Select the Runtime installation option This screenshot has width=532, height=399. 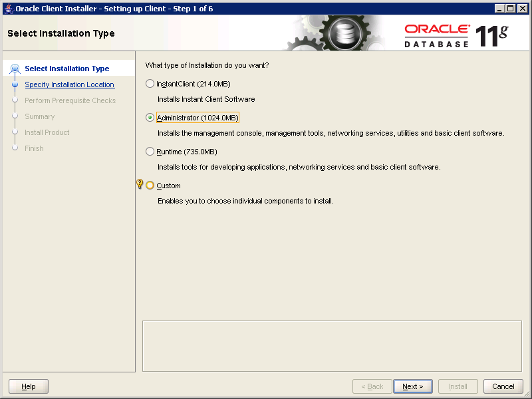[150, 152]
